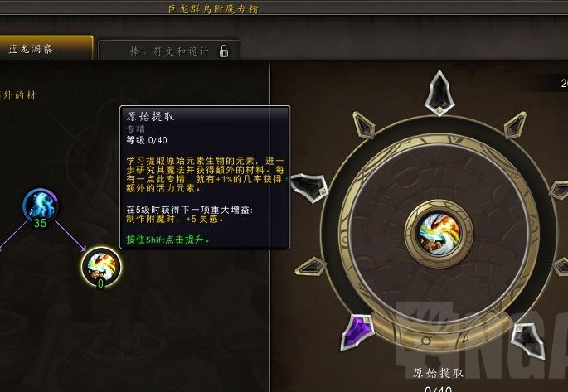
Task: Click the green 按住Shift点击提升 hint text
Action: 167,240
